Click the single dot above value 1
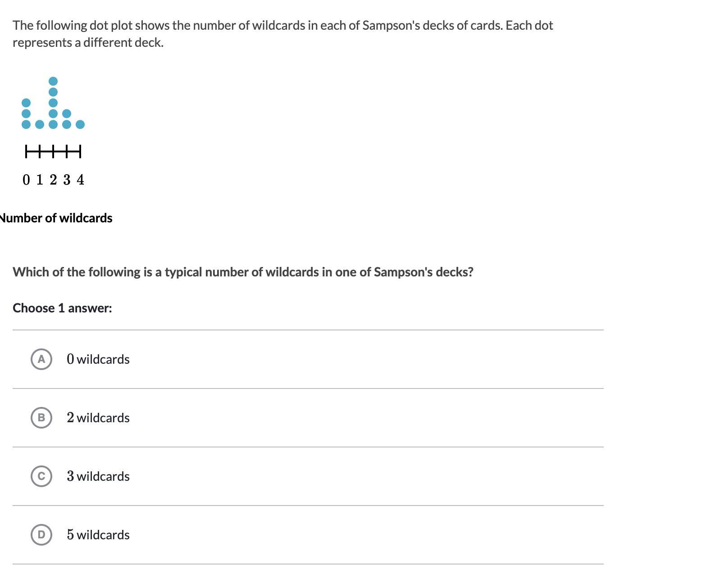The image size is (728, 569). [40, 124]
